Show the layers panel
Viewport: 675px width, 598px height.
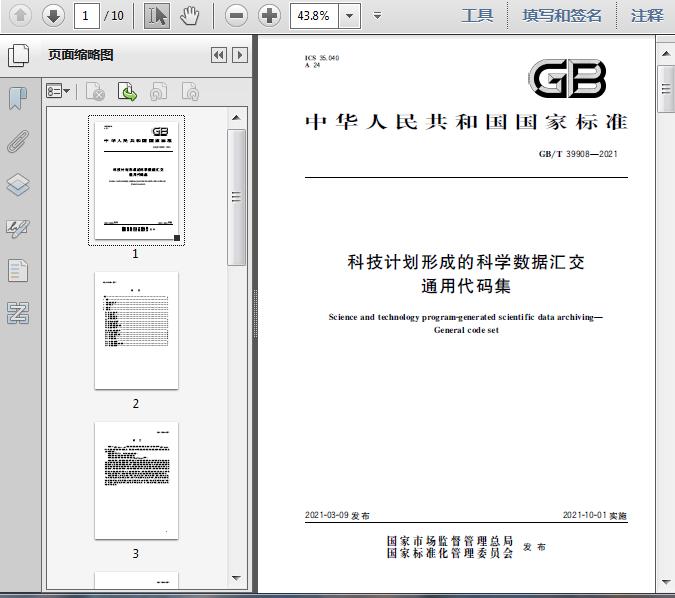pyautogui.click(x=18, y=185)
